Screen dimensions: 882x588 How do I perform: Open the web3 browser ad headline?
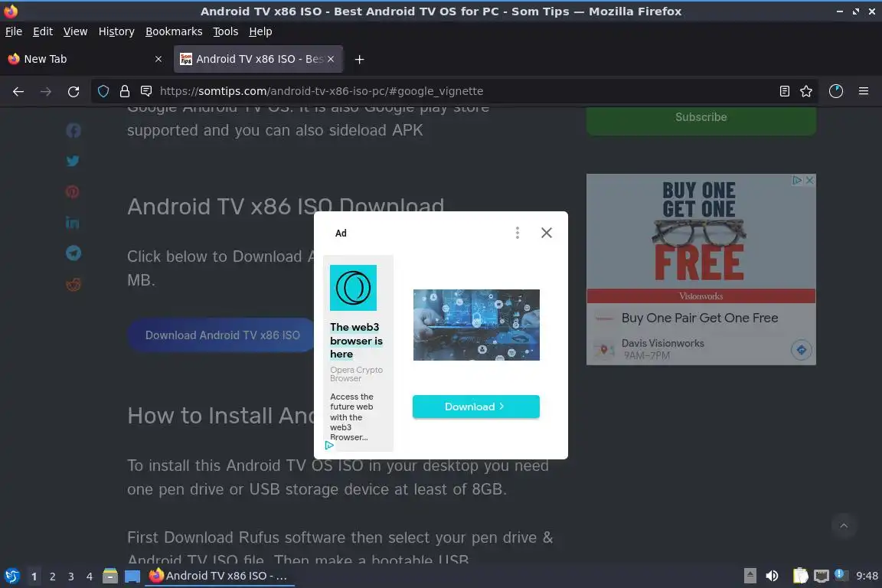click(x=356, y=341)
